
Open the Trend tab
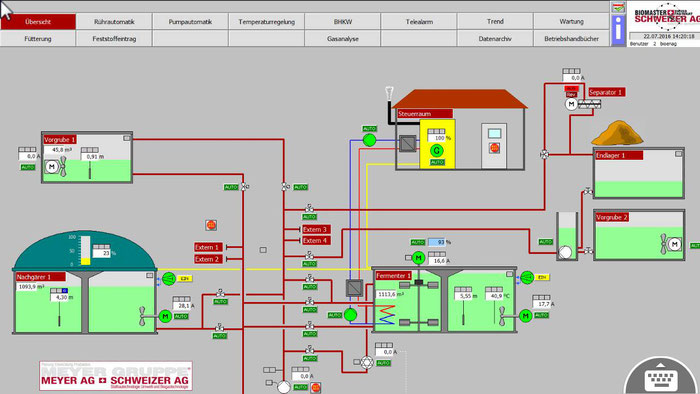point(495,21)
